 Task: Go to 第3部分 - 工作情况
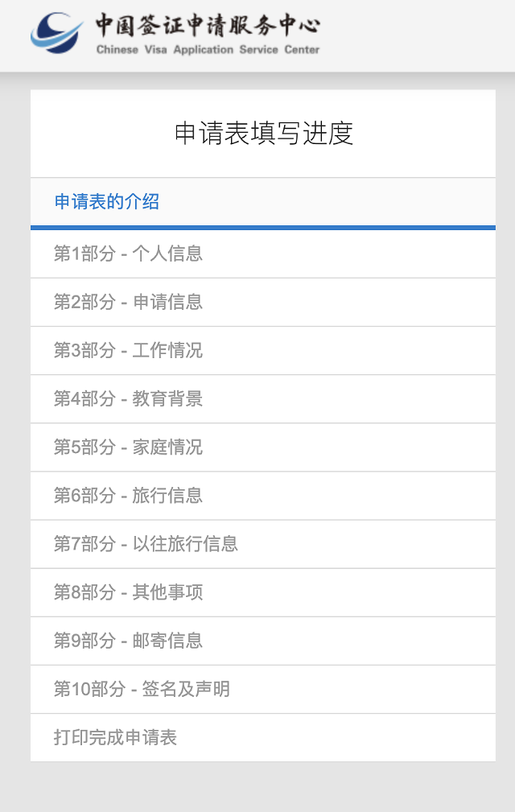coord(128,351)
